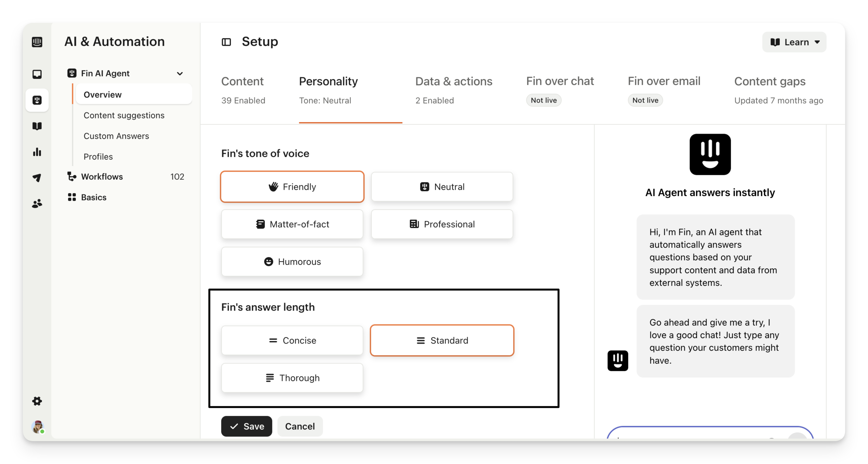Click the user avatar at bottom-left
The height and width of the screenshot is (464, 868).
[x=38, y=427]
